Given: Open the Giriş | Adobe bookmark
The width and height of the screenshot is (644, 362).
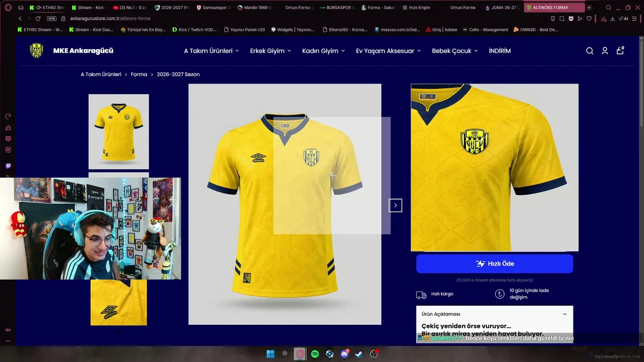Looking at the screenshot, I should pos(441,30).
